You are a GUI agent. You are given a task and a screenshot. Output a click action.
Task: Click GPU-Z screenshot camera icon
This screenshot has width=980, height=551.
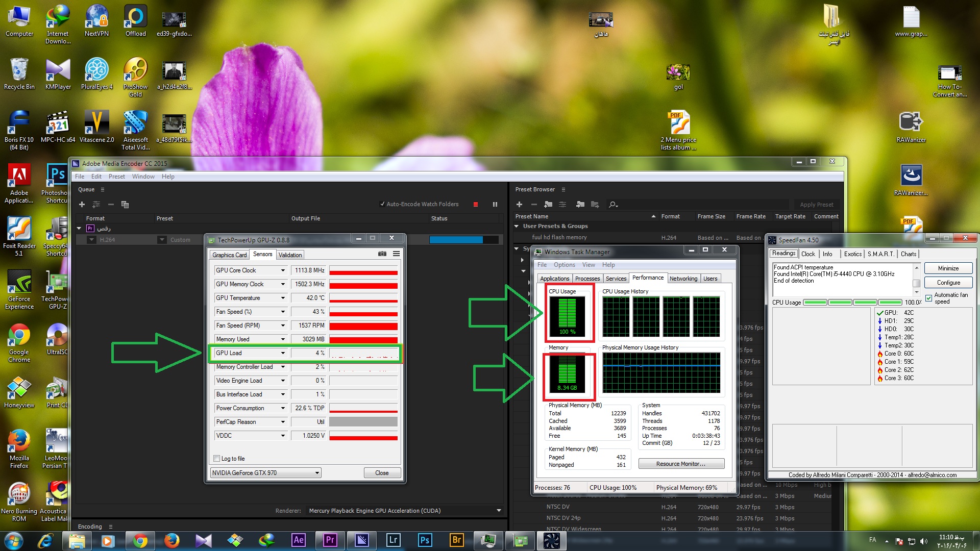click(x=382, y=254)
